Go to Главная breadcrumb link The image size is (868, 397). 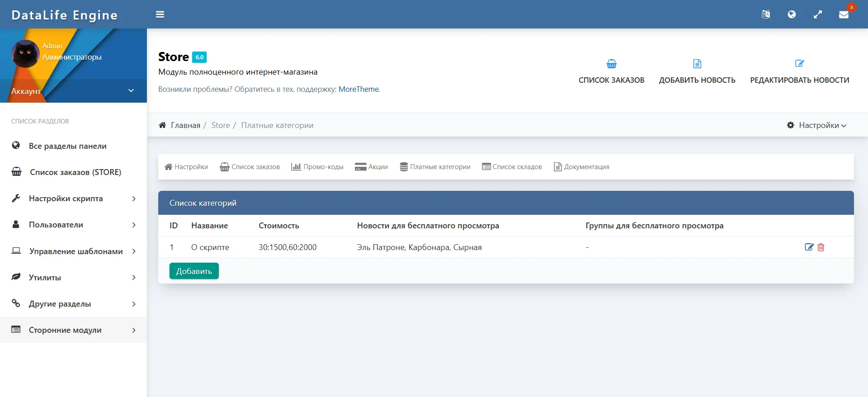point(185,125)
